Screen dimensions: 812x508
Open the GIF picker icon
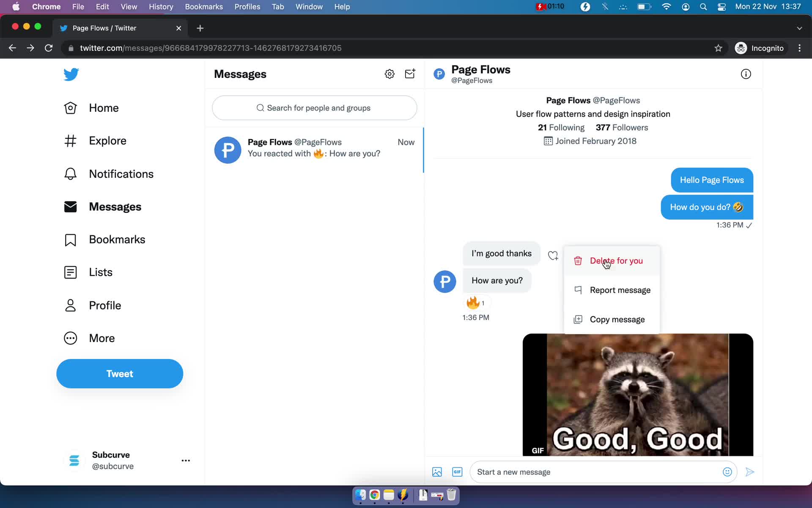(x=457, y=472)
